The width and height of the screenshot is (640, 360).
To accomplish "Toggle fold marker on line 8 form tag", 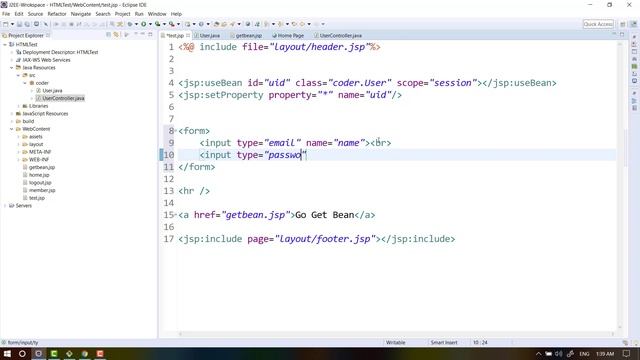I will pos(176,131).
